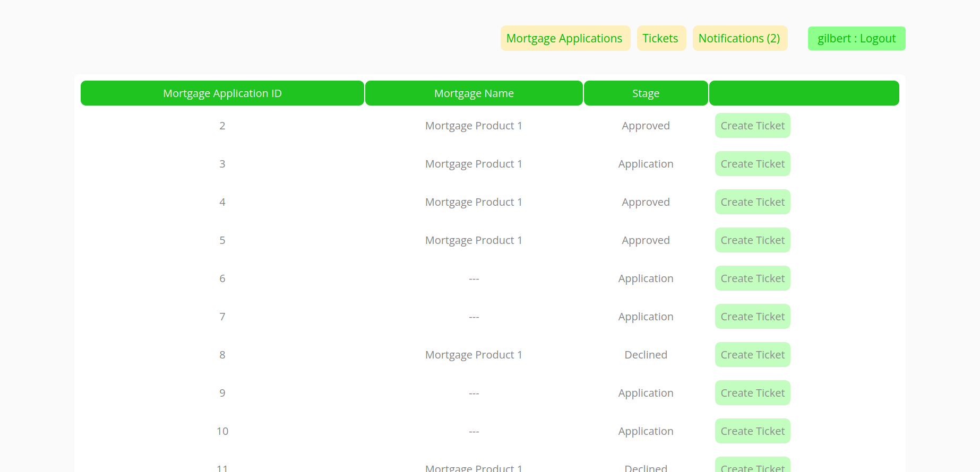
Task: Click 'Mortgage Product 1' in row 5
Action: coord(474,240)
